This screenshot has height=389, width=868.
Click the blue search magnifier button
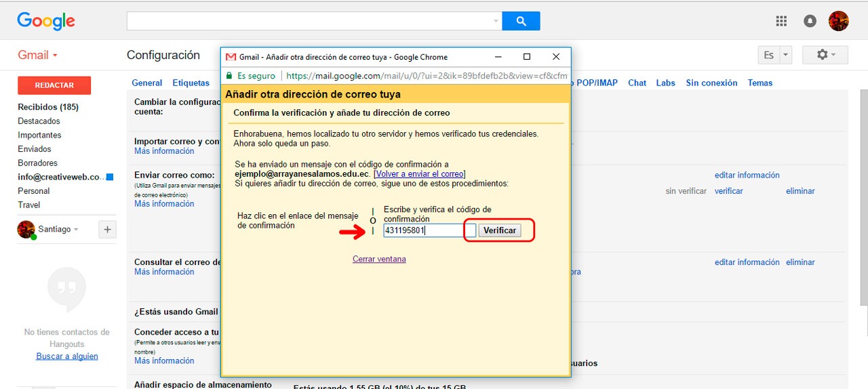(x=521, y=21)
